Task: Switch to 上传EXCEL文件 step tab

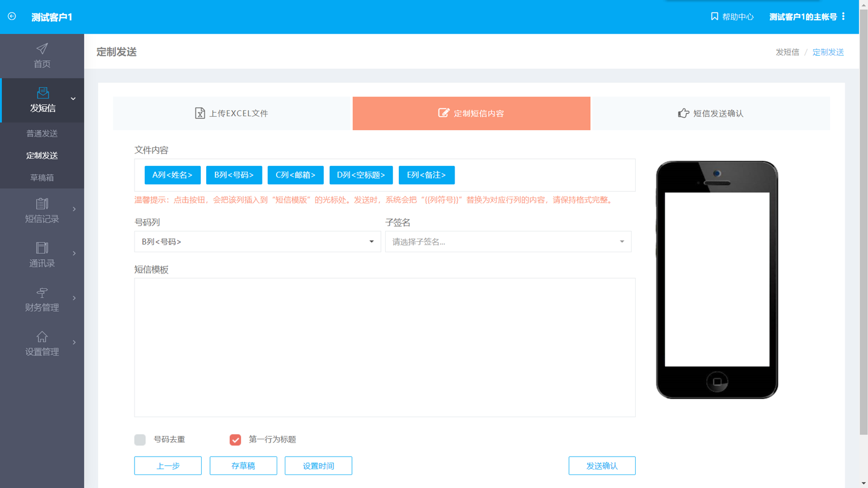Action: point(232,113)
